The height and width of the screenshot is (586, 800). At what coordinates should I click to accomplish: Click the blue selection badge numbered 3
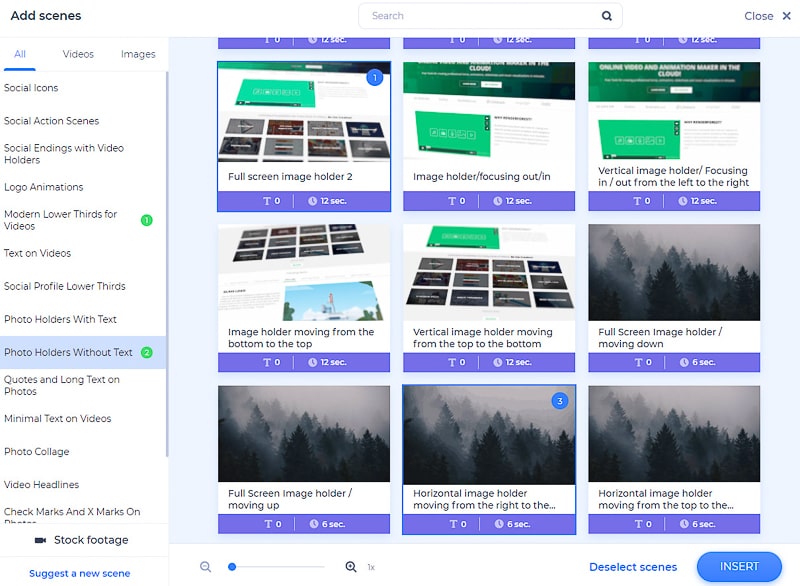560,401
